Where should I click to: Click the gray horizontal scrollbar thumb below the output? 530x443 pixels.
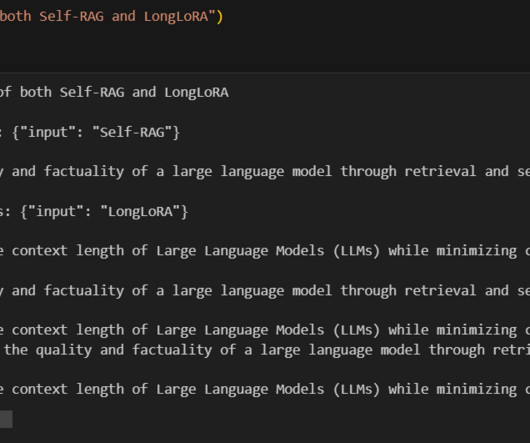(x=6, y=419)
